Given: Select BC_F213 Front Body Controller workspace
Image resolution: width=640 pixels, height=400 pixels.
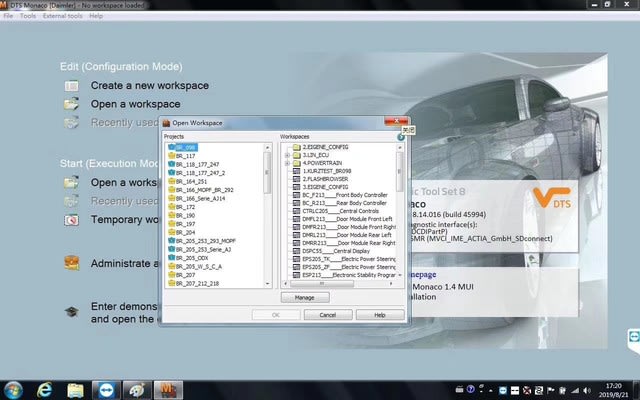Looking at the screenshot, I should pos(340,195).
